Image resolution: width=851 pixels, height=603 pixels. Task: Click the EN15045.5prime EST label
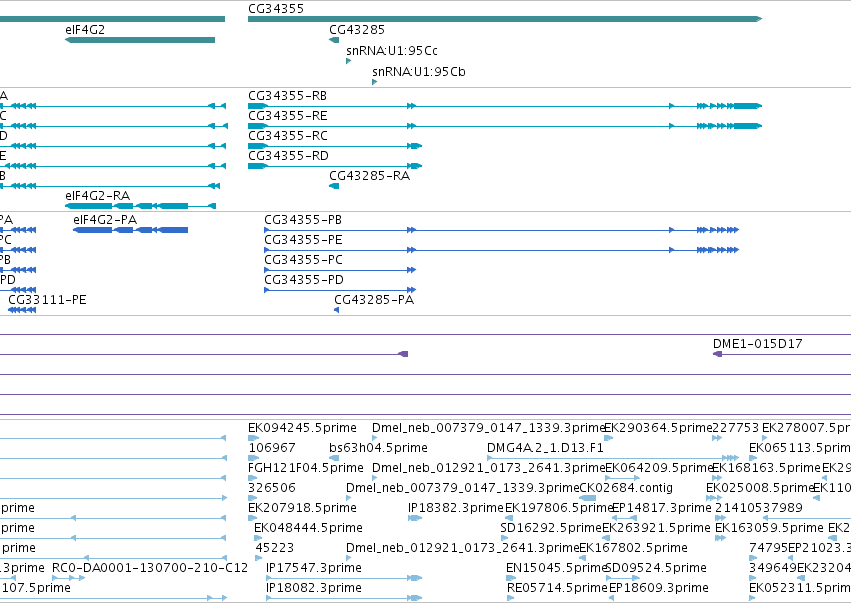556,568
